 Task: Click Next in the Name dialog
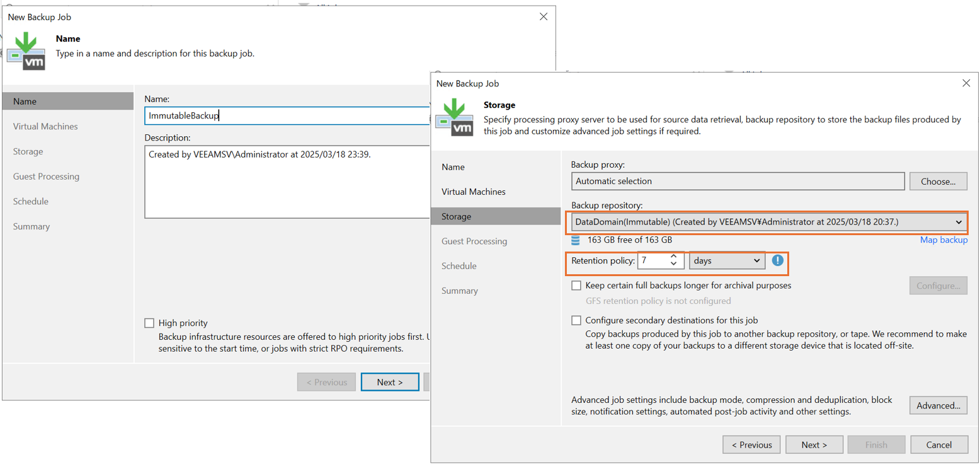tap(390, 382)
